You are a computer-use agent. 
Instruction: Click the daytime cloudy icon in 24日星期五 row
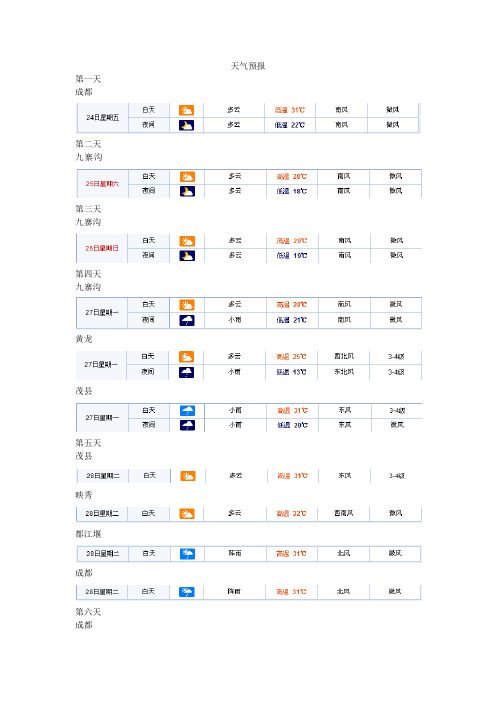[x=186, y=110]
